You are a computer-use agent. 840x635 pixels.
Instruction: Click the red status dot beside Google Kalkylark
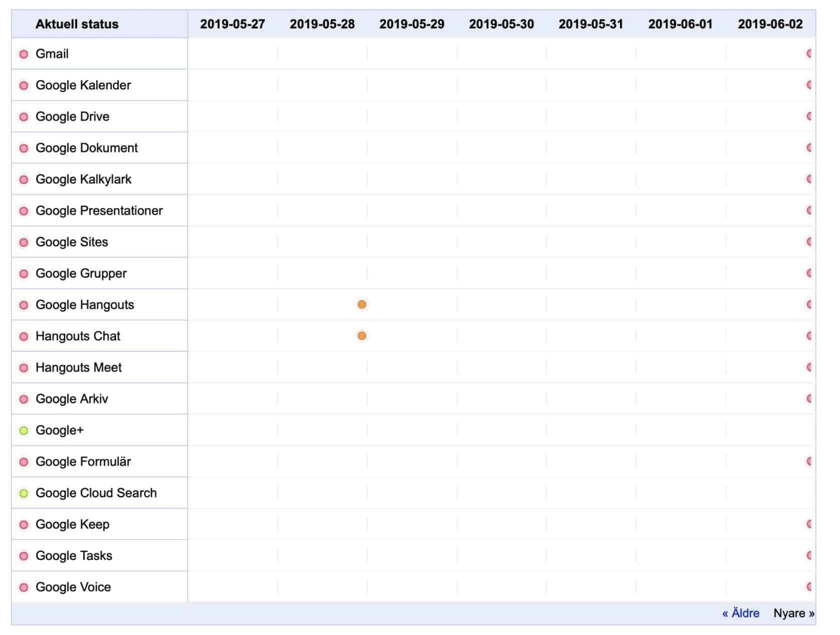point(23,179)
